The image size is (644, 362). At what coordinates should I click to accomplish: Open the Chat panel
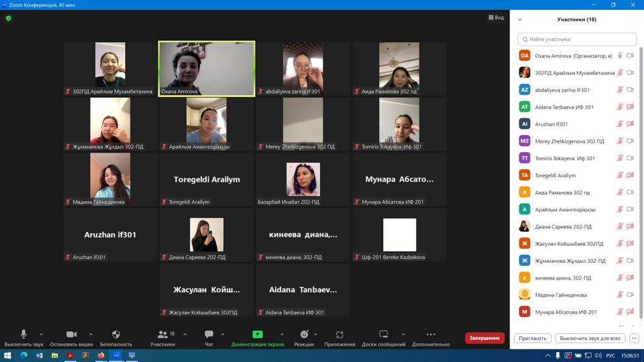(x=209, y=335)
